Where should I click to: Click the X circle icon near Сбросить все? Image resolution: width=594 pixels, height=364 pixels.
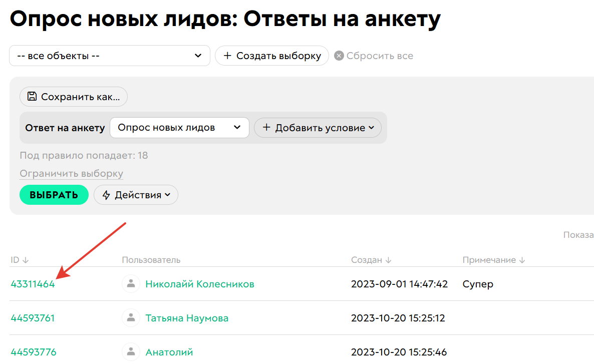click(339, 56)
